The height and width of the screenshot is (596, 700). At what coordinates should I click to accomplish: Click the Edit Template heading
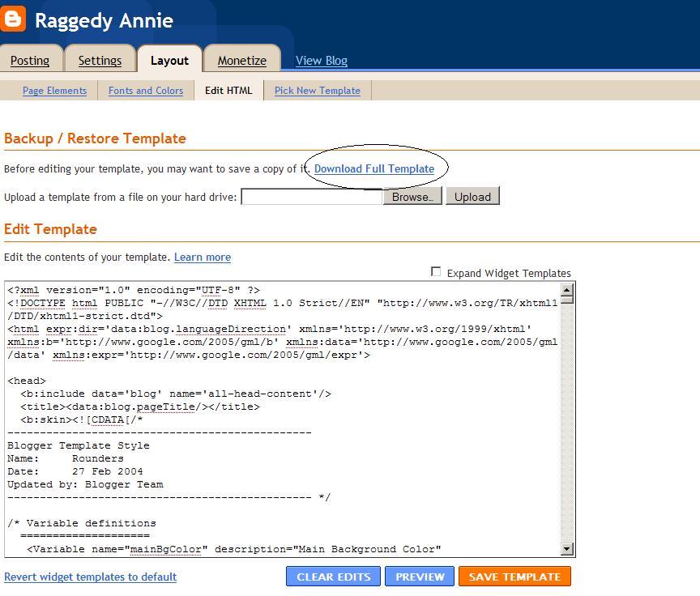pos(50,229)
